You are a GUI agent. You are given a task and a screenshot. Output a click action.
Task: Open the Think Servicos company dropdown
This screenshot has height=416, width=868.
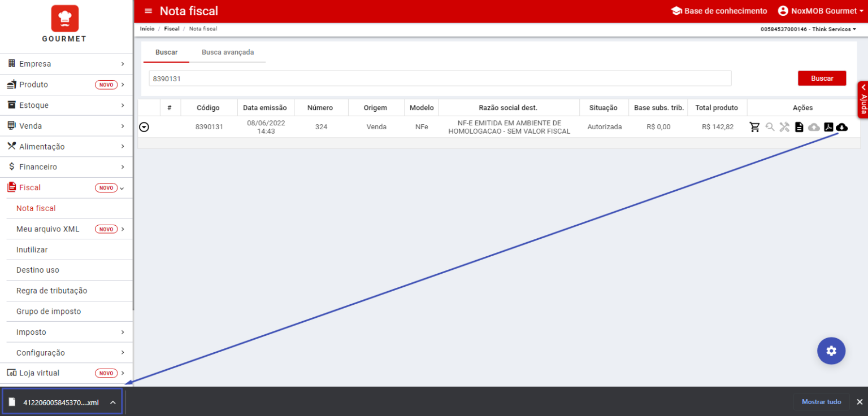coord(808,29)
